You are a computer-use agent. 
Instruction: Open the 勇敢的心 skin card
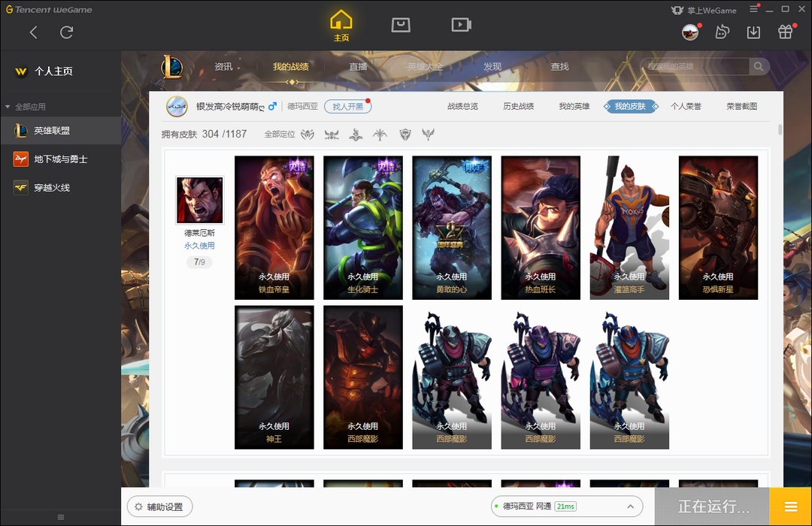pyautogui.click(x=452, y=228)
